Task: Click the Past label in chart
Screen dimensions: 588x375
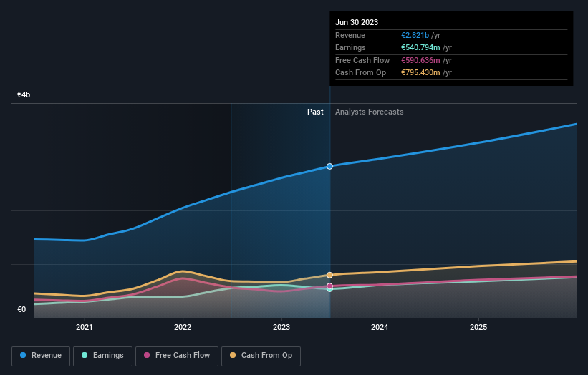Action: (315, 112)
